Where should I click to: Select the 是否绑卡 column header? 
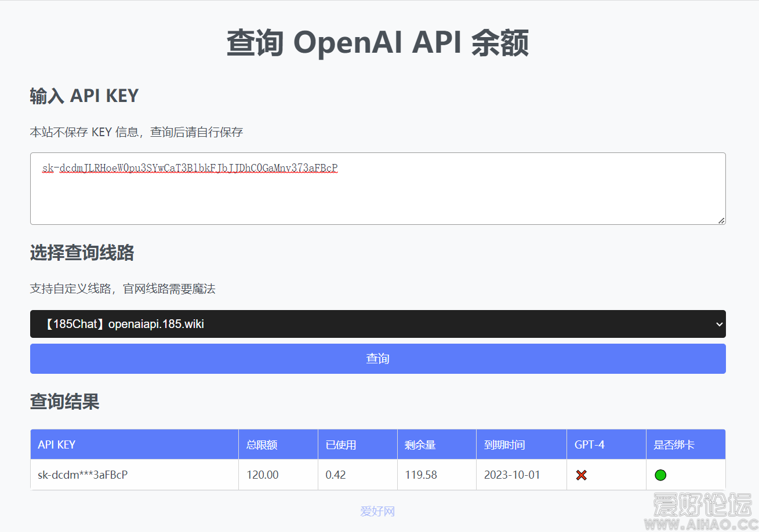coord(686,444)
